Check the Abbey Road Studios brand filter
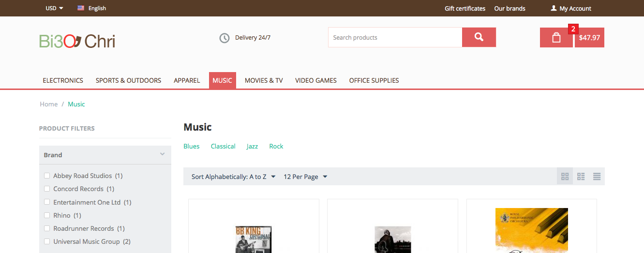Screen dimensions: 644x253 47,176
